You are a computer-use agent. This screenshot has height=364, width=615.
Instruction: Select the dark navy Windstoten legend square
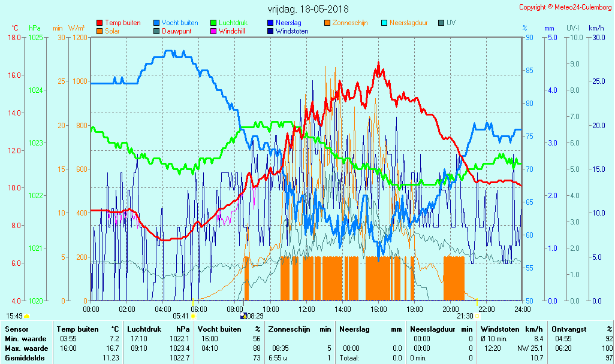click(x=270, y=31)
